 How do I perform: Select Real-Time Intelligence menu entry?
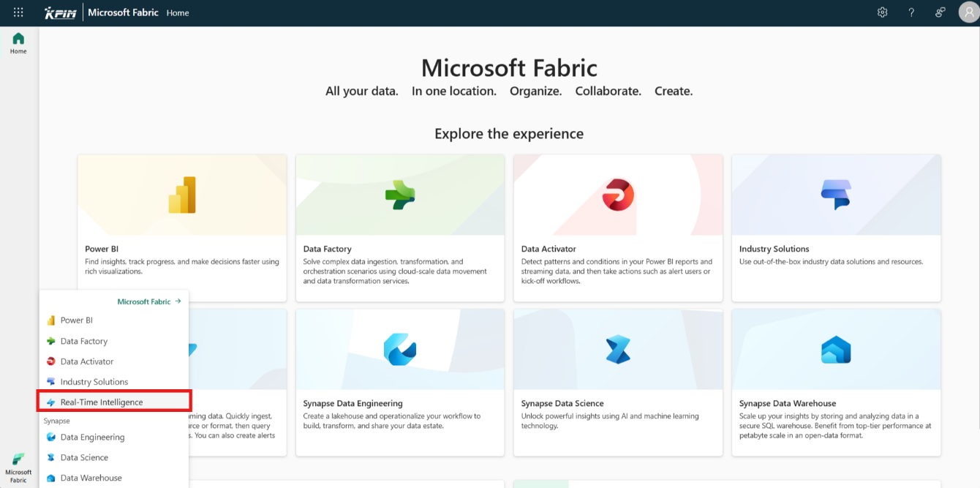[114, 402]
